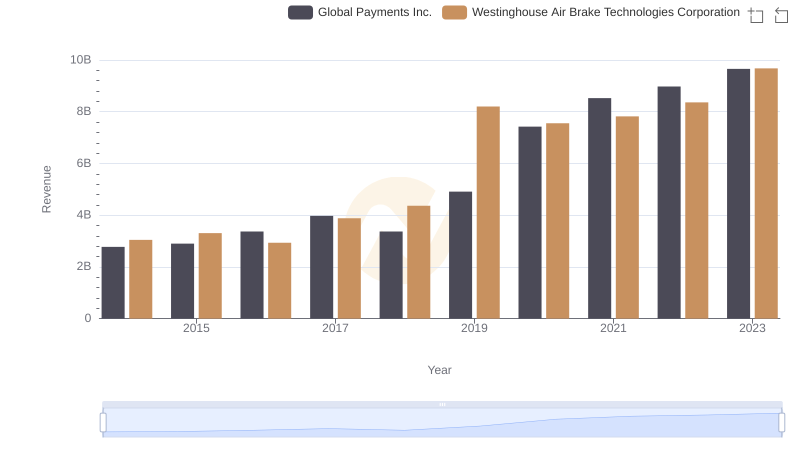The width and height of the screenshot is (800, 461).
Task: Select the Westinghouse bar for 2017
Action: click(x=349, y=268)
